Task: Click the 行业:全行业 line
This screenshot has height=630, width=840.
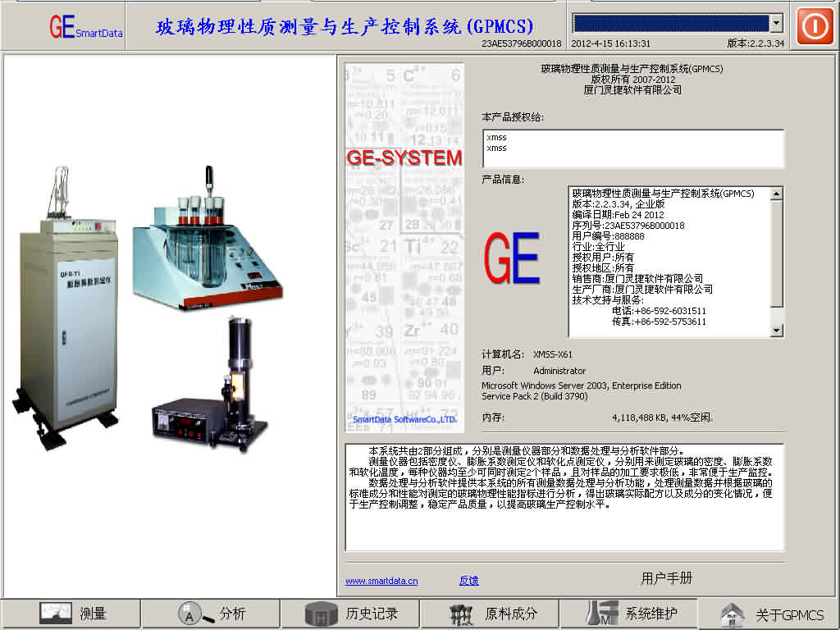Action: click(598, 247)
